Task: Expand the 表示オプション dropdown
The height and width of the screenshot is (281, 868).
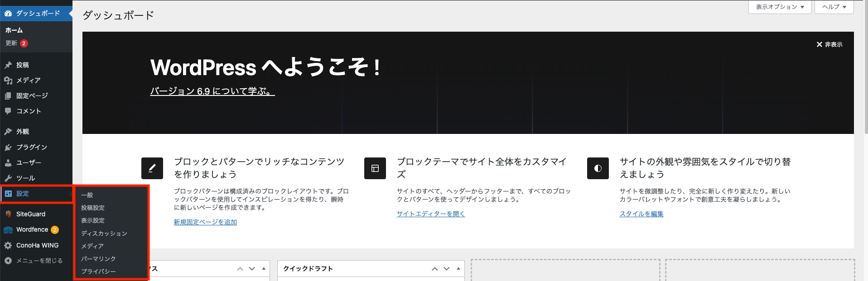Action: pos(780,7)
